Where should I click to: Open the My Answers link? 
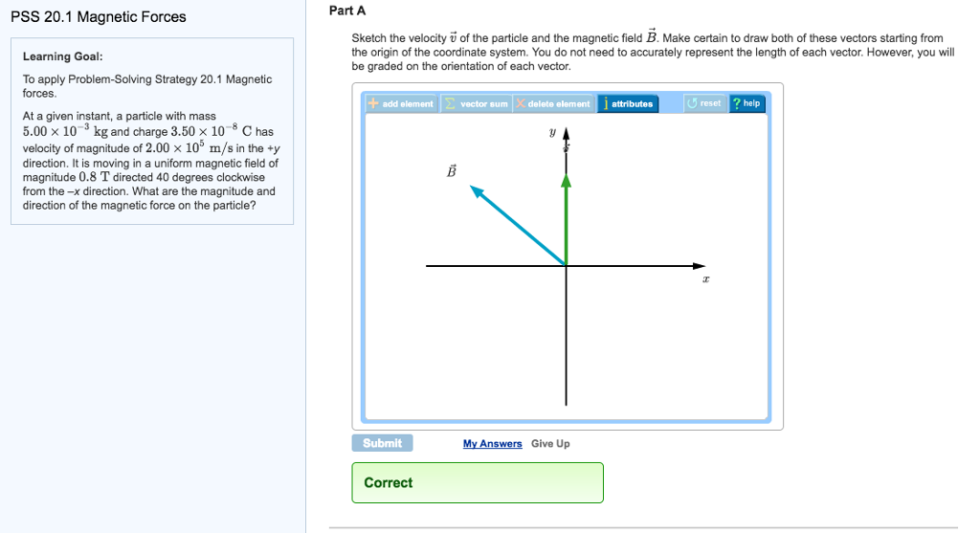coord(492,444)
